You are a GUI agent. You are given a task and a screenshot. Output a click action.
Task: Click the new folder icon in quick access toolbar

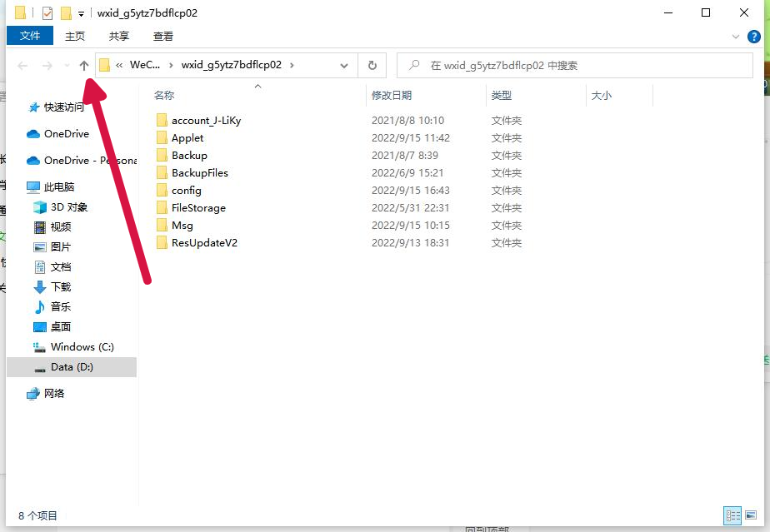[66, 12]
